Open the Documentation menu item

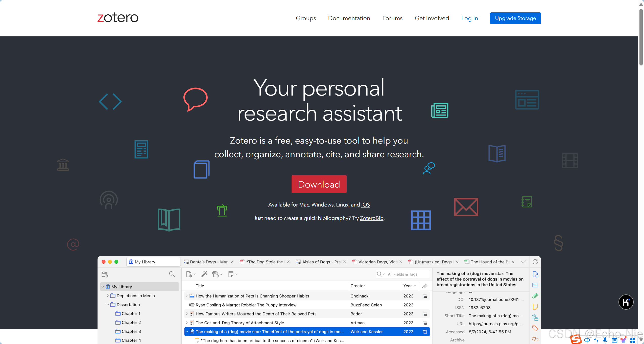[x=349, y=18]
